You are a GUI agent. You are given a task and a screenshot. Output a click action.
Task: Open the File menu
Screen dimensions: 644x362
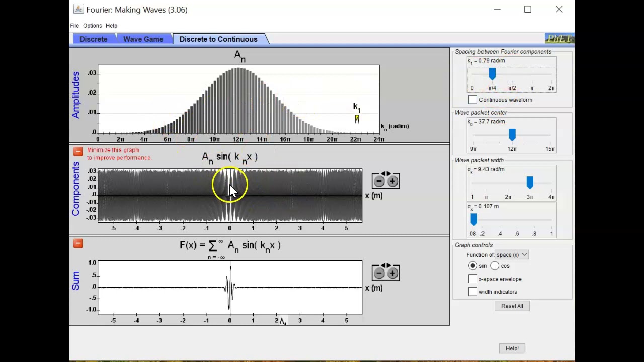tap(74, 26)
